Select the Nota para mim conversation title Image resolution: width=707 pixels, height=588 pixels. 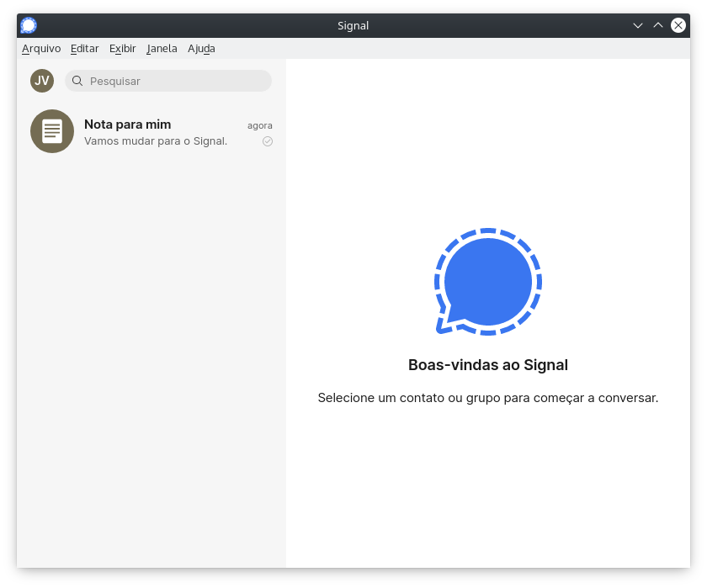128,124
